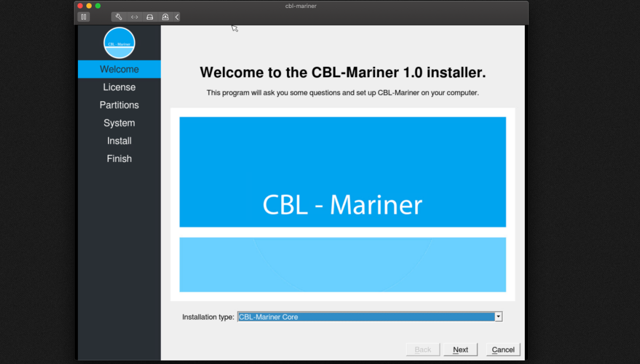Jump to Install step in sidebar

pos(119,141)
